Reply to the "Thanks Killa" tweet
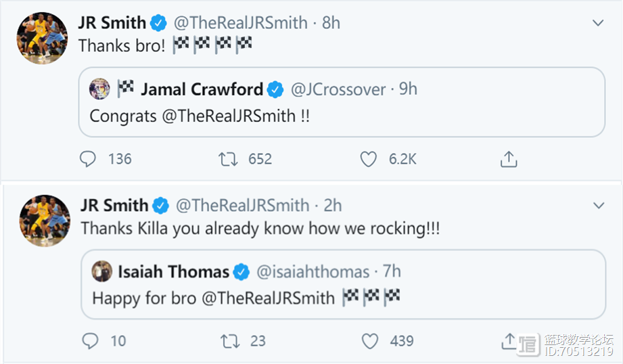The width and height of the screenshot is (623, 364). (x=90, y=341)
